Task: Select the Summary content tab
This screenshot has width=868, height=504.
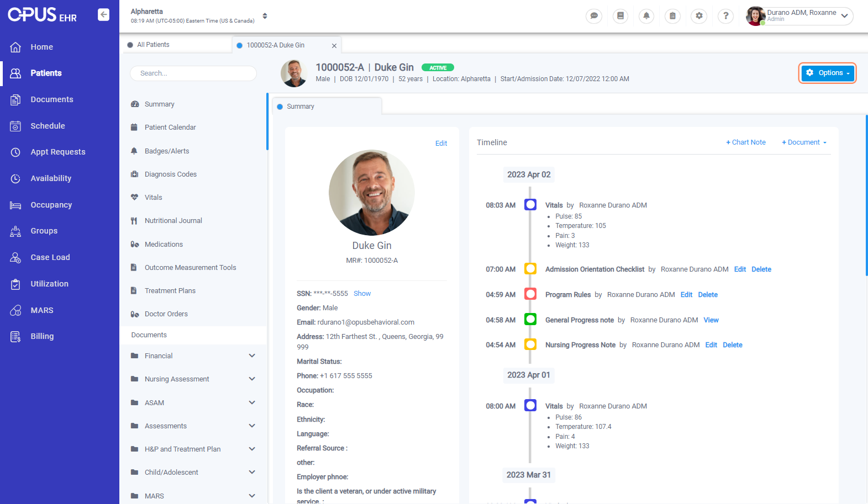Action: point(327,107)
